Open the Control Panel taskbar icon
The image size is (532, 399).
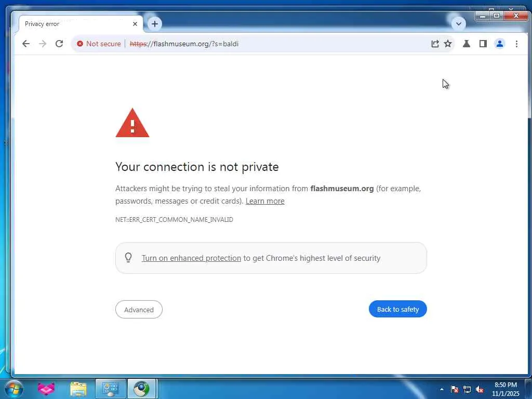click(110, 389)
